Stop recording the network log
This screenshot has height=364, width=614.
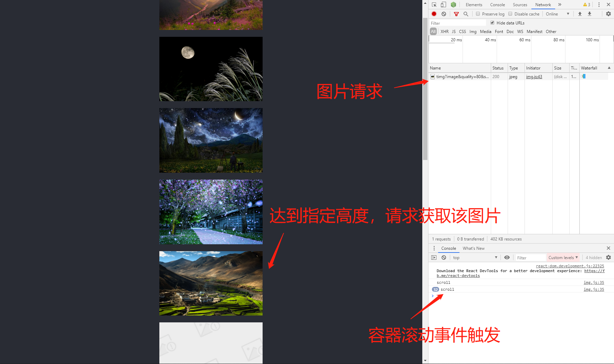click(434, 14)
